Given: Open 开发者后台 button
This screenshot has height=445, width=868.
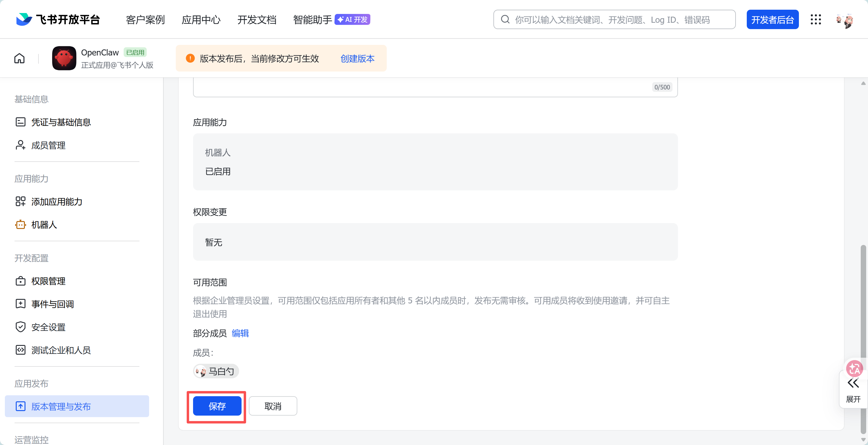Looking at the screenshot, I should pos(772,20).
